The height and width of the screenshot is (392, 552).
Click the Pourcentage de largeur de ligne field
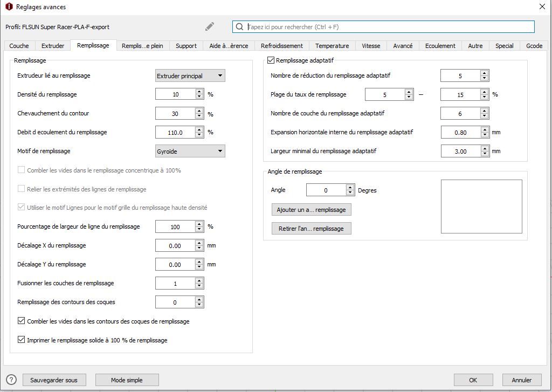pyautogui.click(x=175, y=227)
